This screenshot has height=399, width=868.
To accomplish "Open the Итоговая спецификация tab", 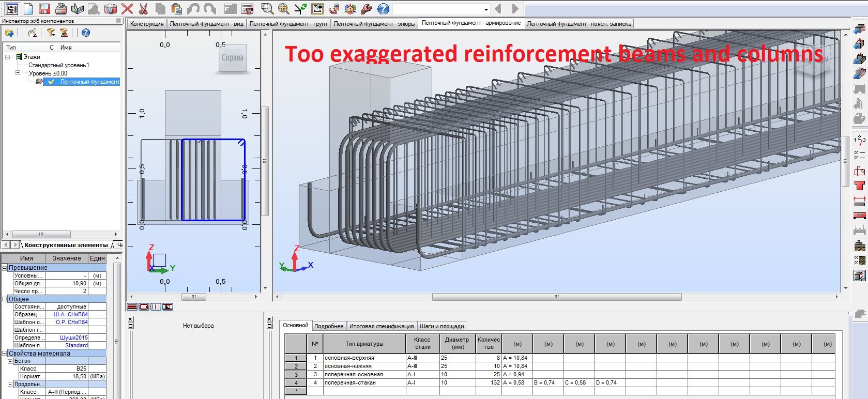I will (382, 326).
